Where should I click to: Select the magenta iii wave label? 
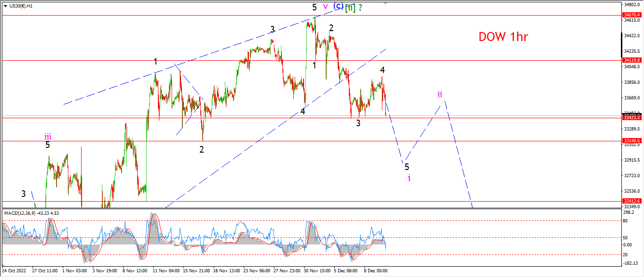[48, 137]
